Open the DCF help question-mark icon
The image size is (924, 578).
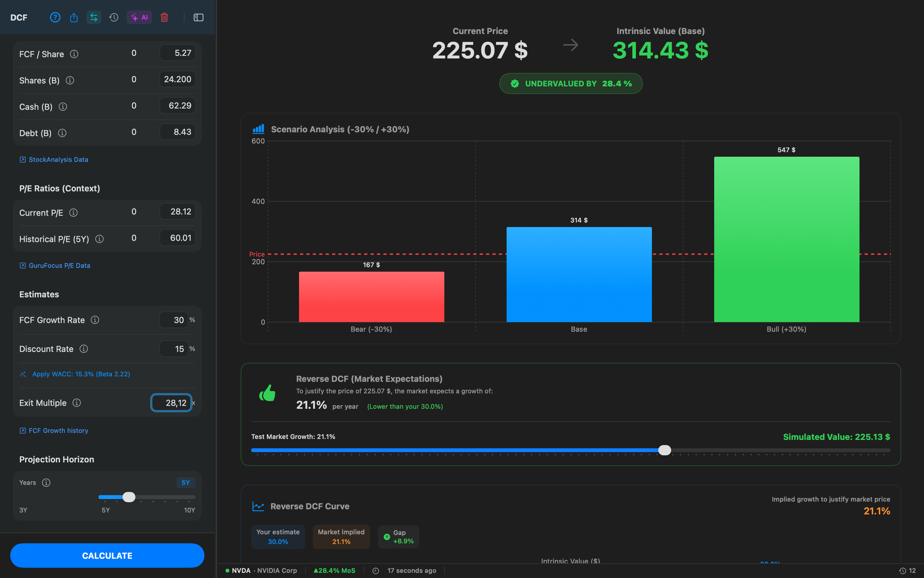coord(55,17)
